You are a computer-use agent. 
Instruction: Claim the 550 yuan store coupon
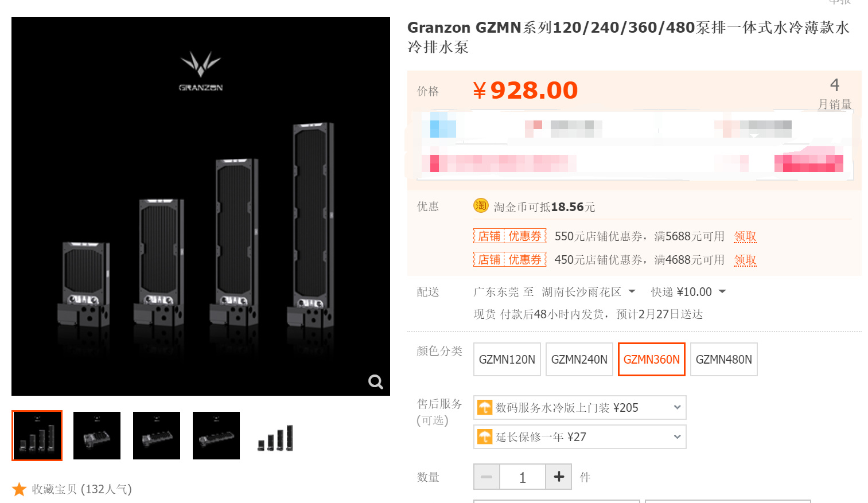point(745,236)
